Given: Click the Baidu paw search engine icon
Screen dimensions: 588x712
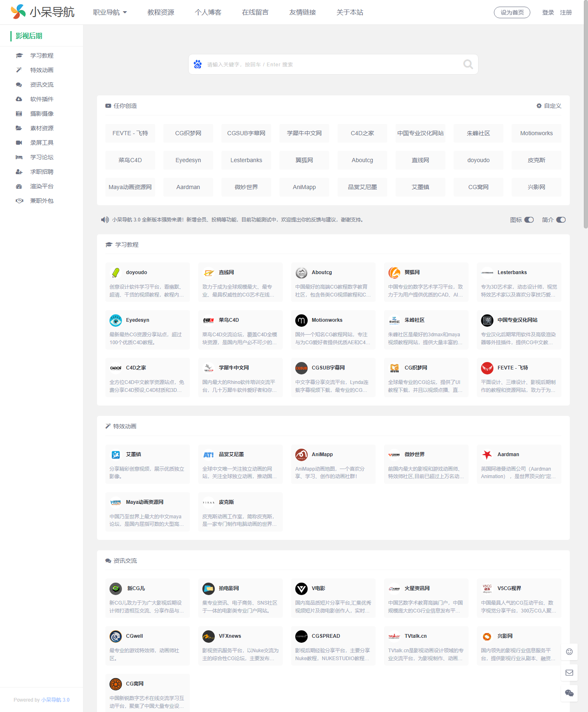Looking at the screenshot, I should (x=198, y=64).
